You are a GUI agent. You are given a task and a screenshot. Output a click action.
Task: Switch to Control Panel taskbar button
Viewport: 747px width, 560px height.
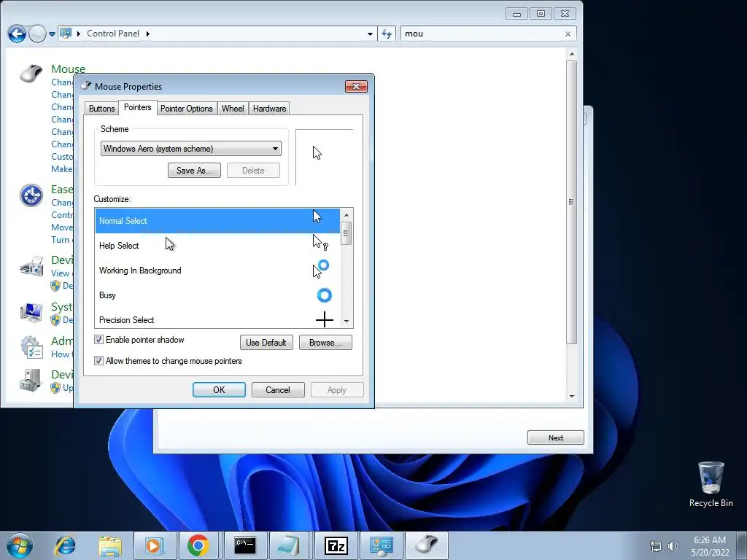[381, 545]
